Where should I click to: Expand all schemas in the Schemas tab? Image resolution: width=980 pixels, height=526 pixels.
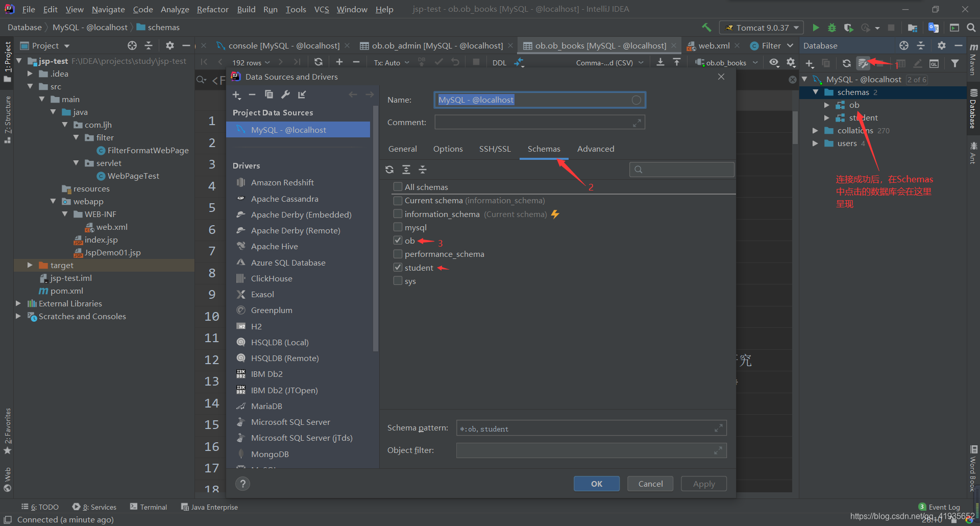tap(406, 170)
